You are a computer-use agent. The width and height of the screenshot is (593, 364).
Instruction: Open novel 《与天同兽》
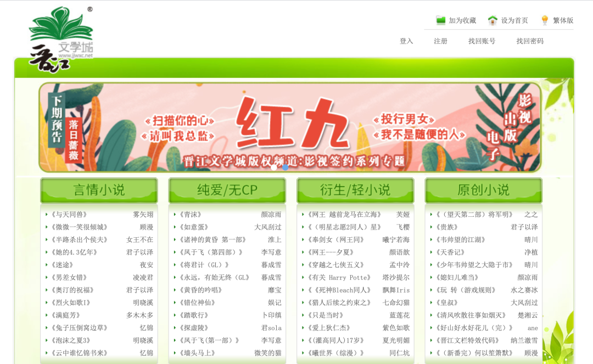coord(69,215)
